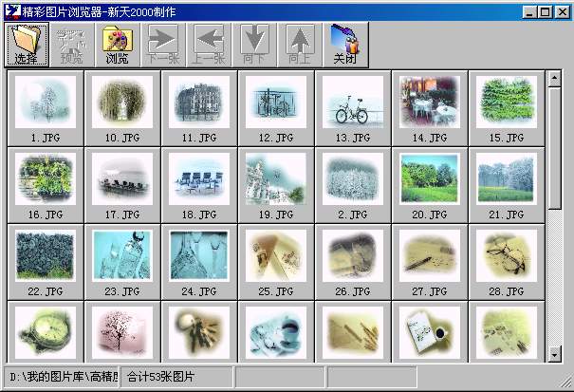Select the green hedge thumbnail 15.JPG
This screenshot has height=392, width=574.
[507, 102]
